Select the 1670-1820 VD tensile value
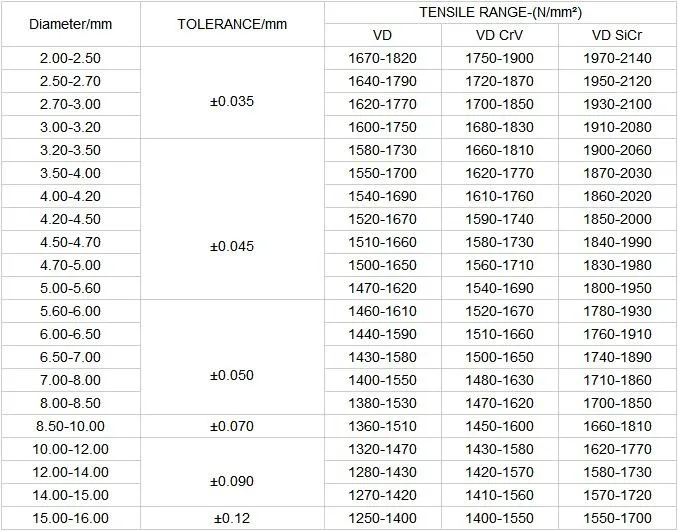 pos(382,58)
